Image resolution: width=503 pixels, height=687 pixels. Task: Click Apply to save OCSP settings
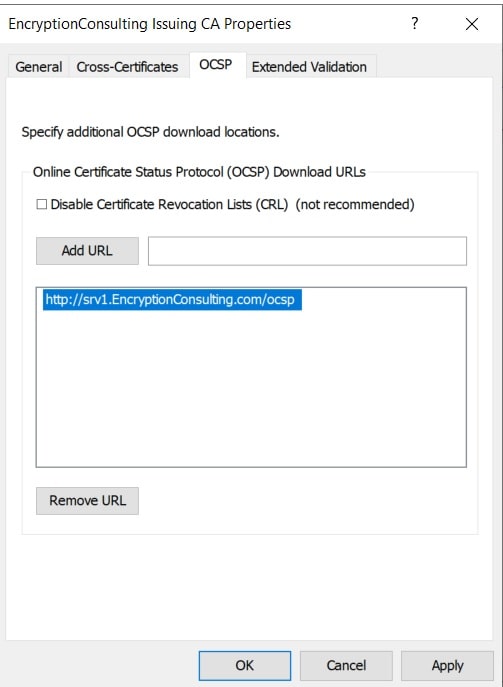pos(447,666)
